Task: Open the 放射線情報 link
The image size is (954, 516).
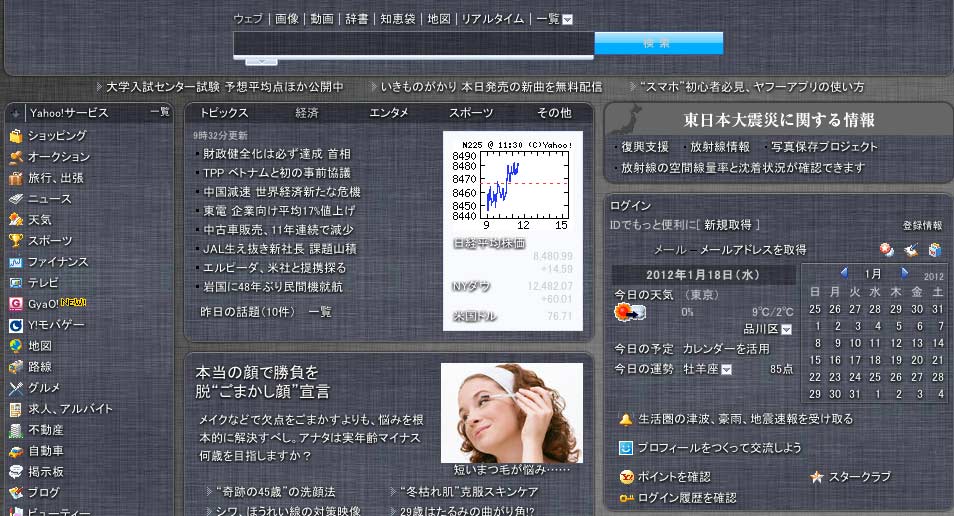Action: 720,147
